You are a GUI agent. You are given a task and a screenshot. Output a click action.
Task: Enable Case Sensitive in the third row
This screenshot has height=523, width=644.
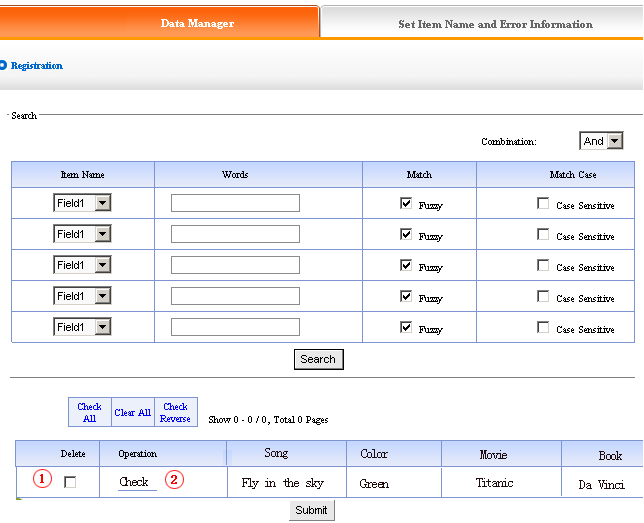point(543,265)
